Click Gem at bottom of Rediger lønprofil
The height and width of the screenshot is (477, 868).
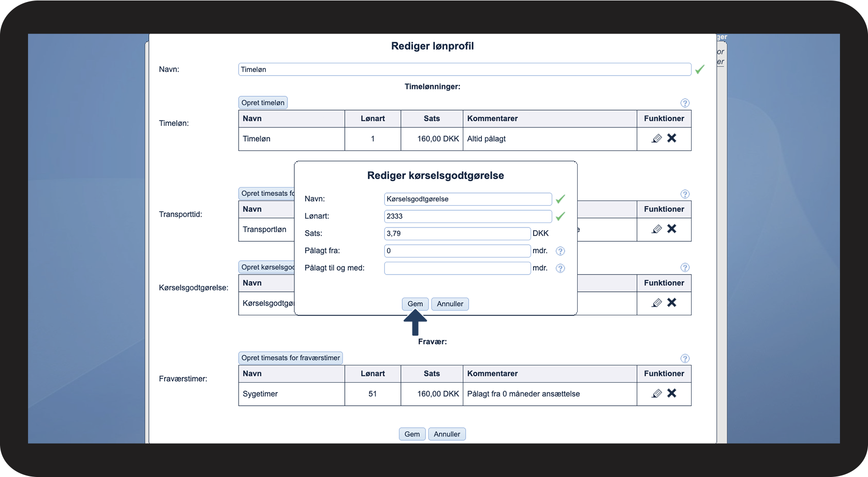(x=412, y=434)
